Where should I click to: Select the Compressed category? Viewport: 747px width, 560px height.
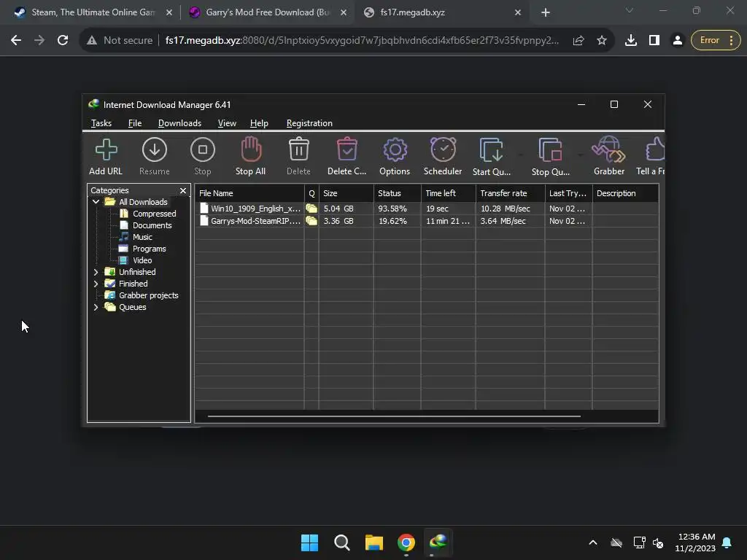tap(155, 214)
